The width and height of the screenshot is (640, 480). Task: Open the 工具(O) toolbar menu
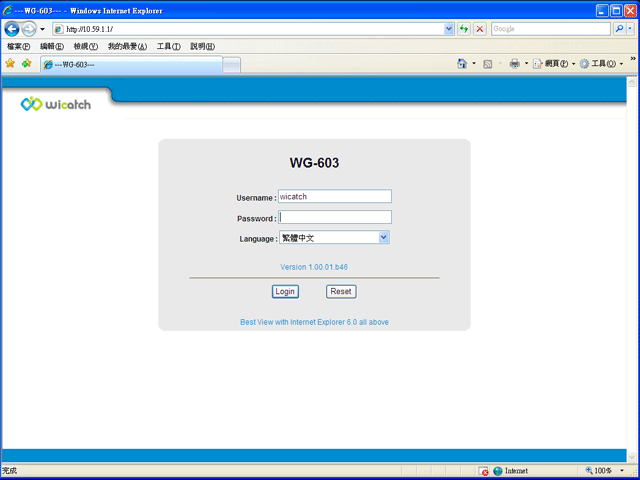pos(601,64)
